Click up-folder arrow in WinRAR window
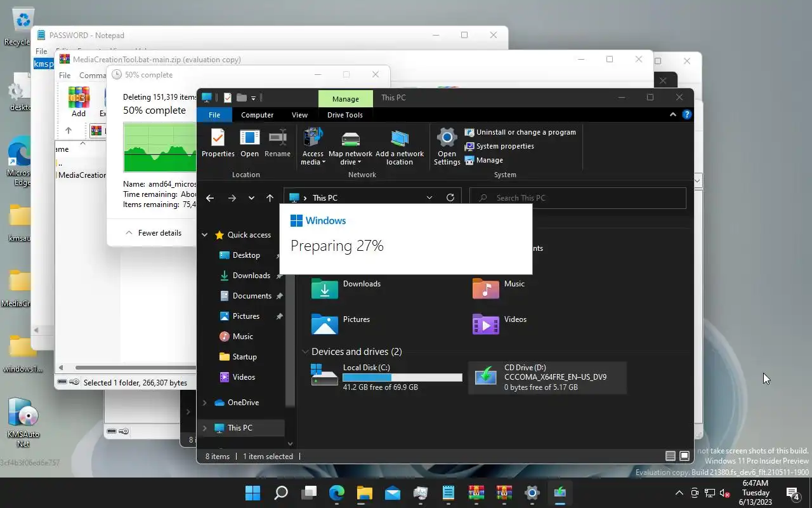 pyautogui.click(x=69, y=131)
